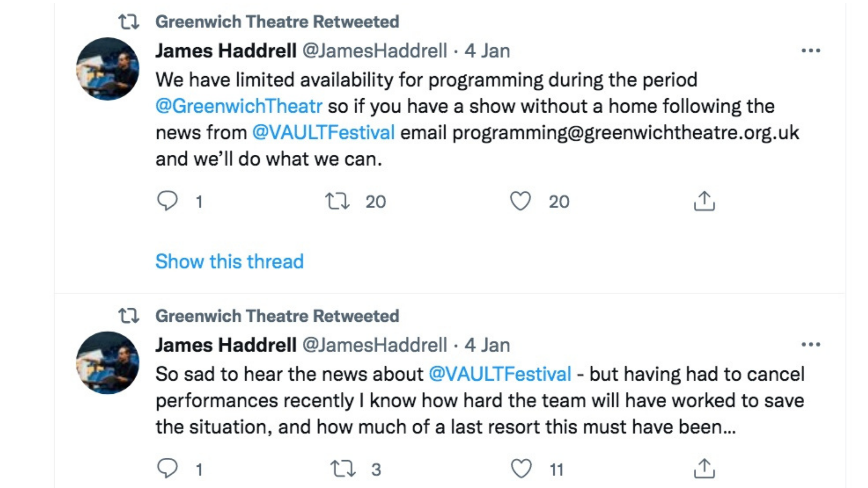868x488 pixels.
Task: Share the first James Haddrell tweet
Action: coord(704,201)
